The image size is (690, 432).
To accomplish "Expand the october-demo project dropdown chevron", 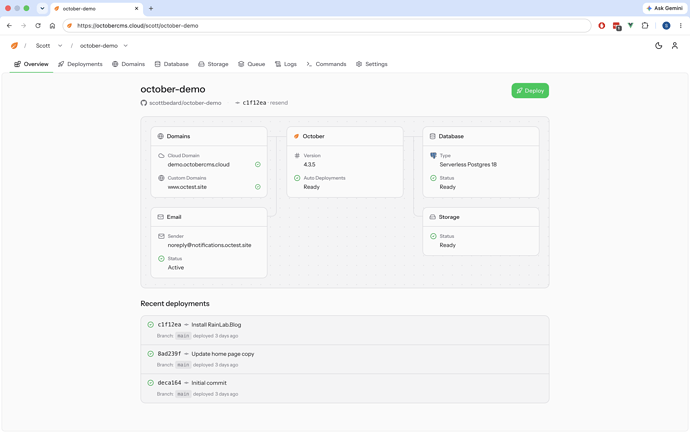I will (x=125, y=45).
